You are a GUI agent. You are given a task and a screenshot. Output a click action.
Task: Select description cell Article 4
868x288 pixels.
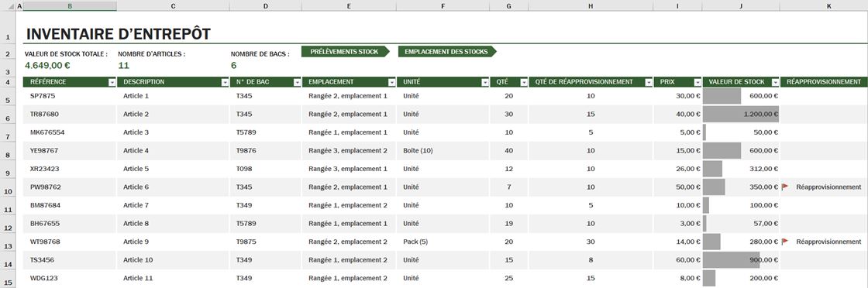[x=174, y=150]
